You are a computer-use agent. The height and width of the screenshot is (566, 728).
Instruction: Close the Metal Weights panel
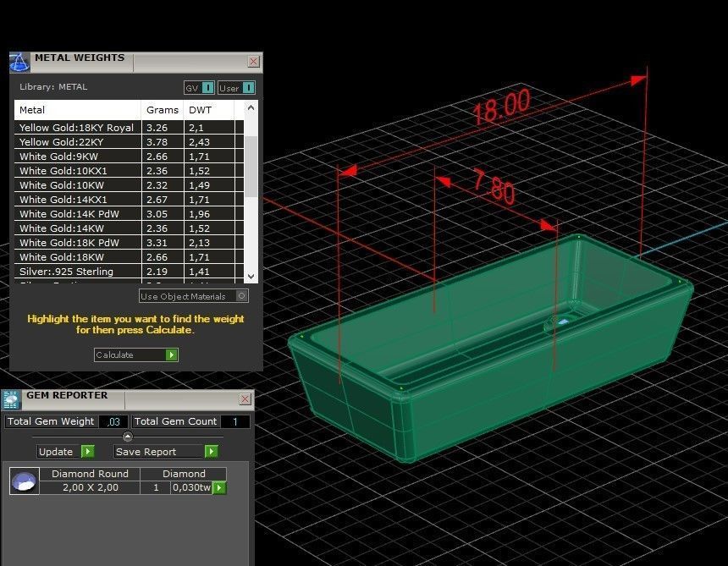pos(253,62)
